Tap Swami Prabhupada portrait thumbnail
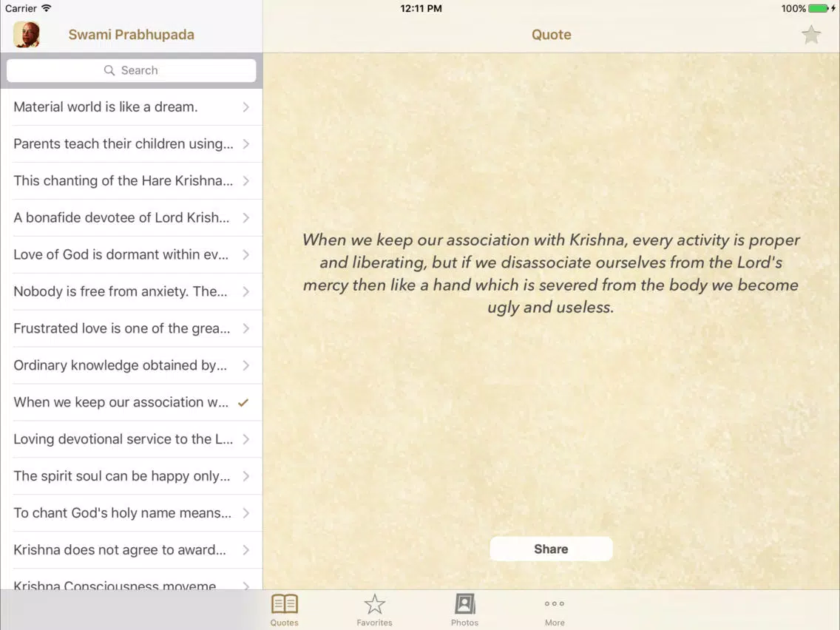 (27, 35)
